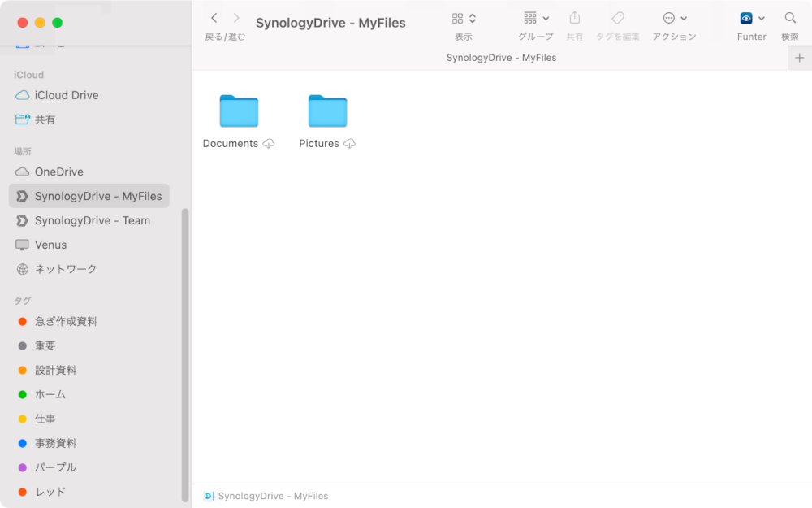Viewport: 812px width, 508px height.
Task: Click the Edit Tags (タグを編集) icon
Action: (618, 18)
